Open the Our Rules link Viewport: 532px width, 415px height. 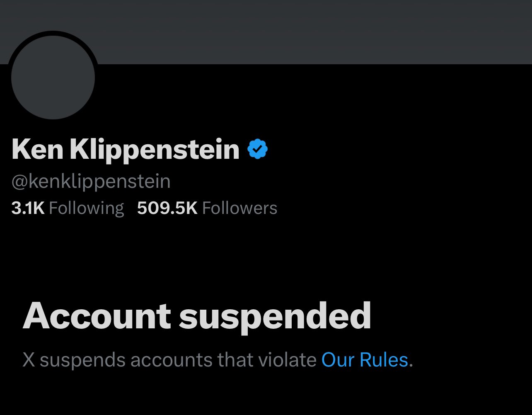(x=365, y=359)
